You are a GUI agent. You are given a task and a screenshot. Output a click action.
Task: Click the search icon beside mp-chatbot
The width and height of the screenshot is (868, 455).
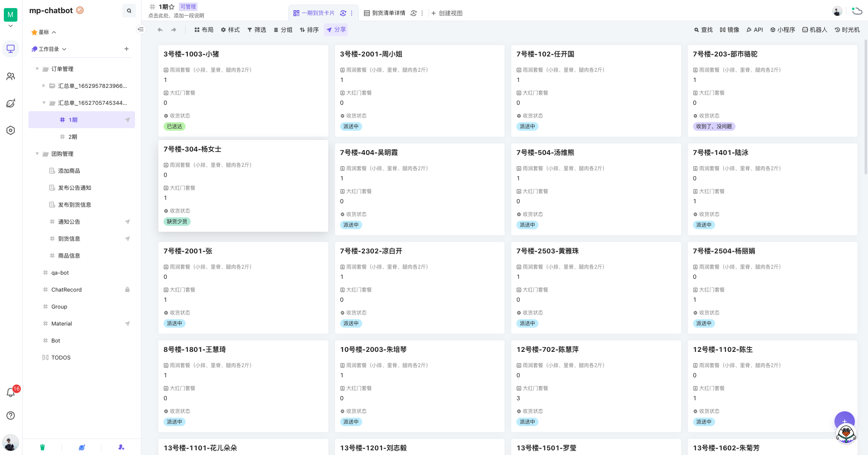tap(129, 11)
